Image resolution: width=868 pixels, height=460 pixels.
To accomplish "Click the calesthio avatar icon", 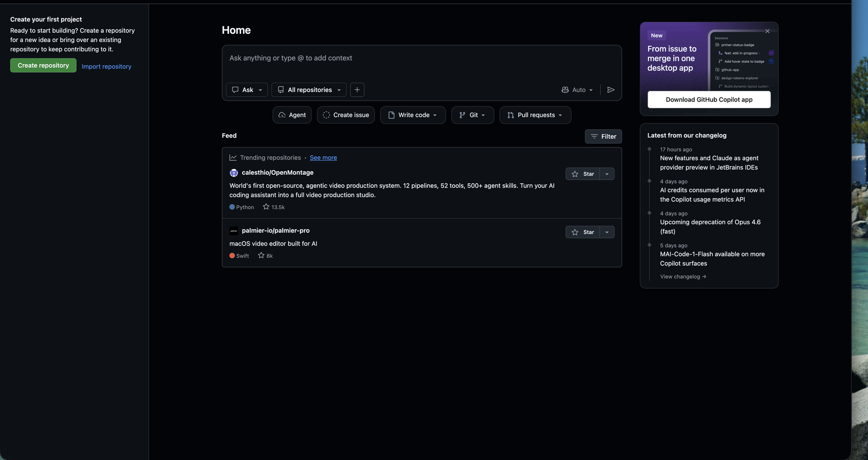I will coord(234,173).
